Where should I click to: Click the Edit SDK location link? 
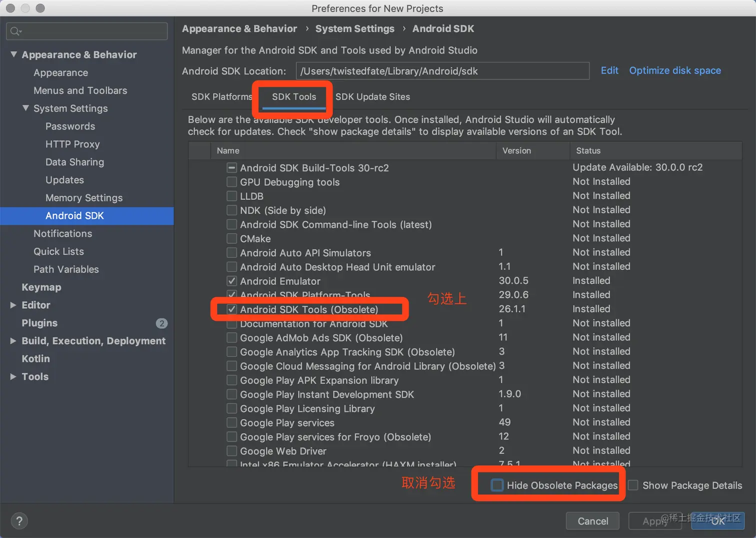pos(609,70)
